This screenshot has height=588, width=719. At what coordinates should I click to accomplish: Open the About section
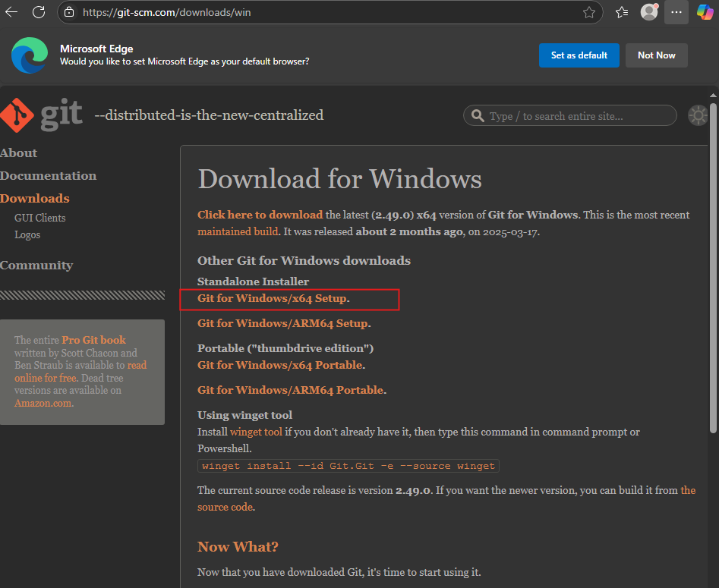pos(18,153)
